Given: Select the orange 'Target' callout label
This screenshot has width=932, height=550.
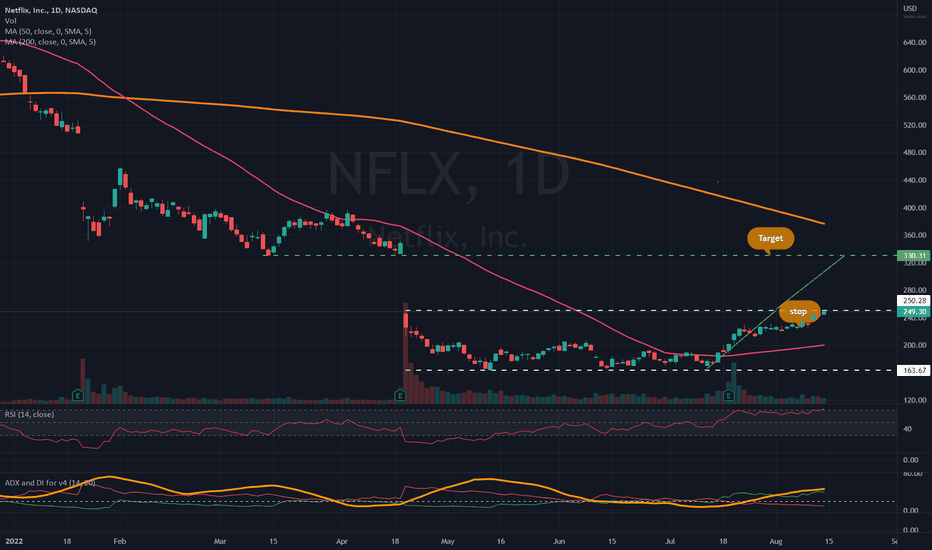Looking at the screenshot, I should point(770,238).
